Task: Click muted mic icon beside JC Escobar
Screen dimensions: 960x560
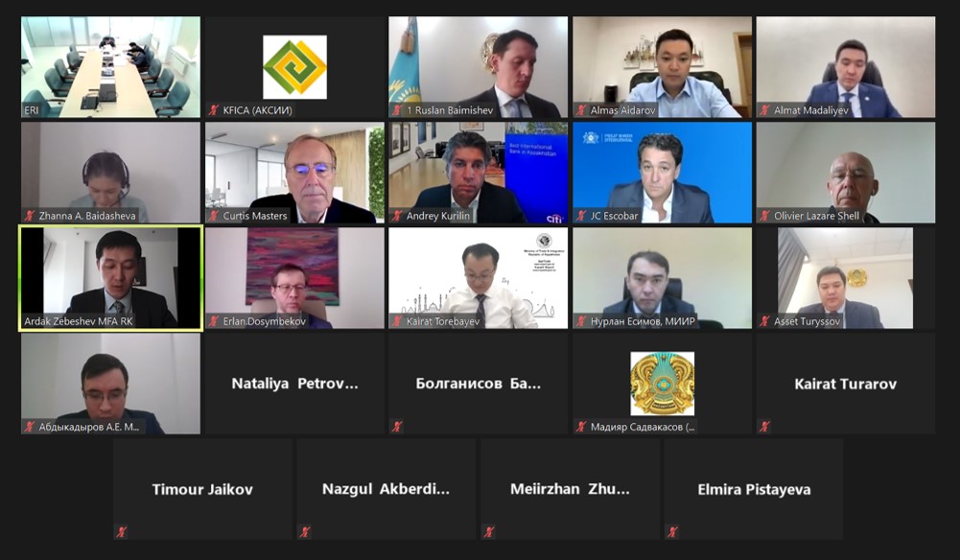Action: [581, 216]
